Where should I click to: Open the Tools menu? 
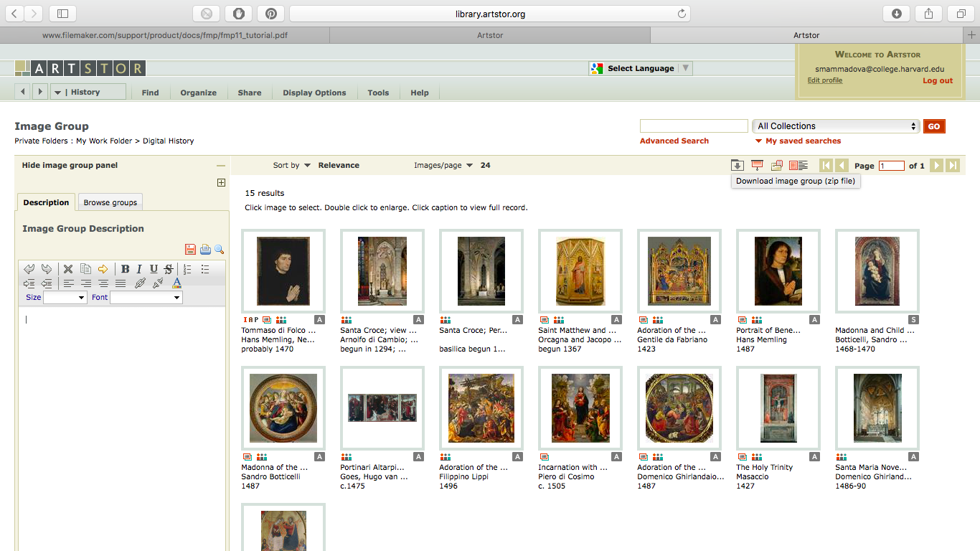tap(378, 93)
